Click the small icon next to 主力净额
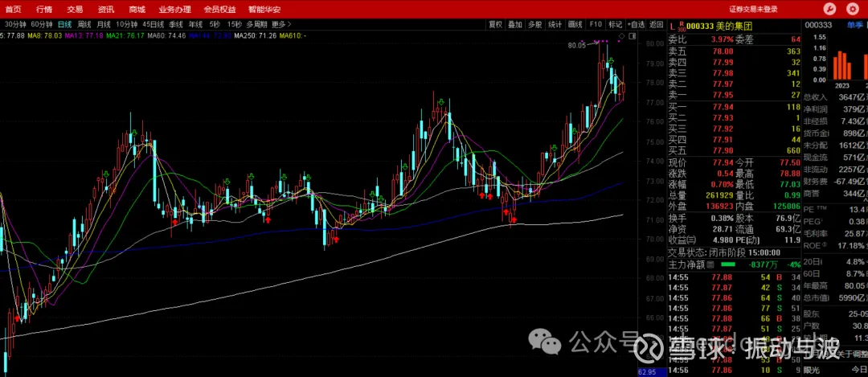The height and width of the screenshot is (377, 868). (710, 264)
